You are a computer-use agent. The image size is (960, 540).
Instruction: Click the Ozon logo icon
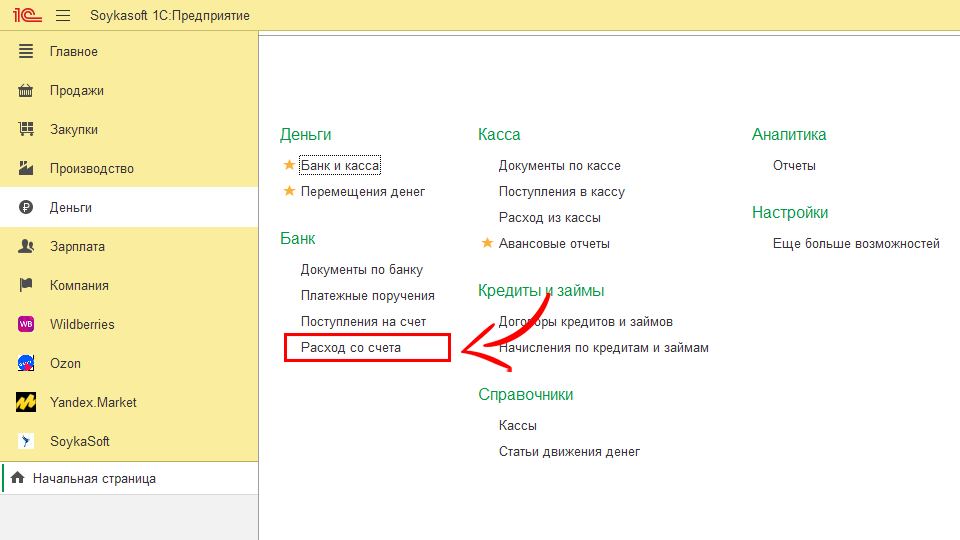(x=27, y=364)
